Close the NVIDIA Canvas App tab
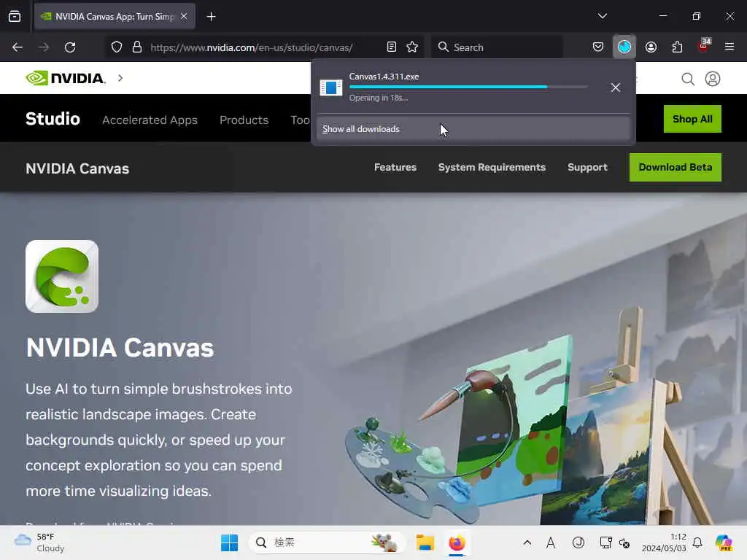The height and width of the screenshot is (560, 747). click(184, 16)
